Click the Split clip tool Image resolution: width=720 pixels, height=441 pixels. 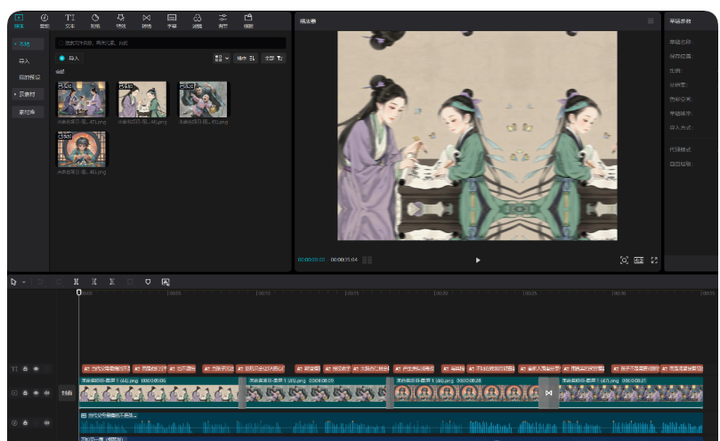coord(76,282)
